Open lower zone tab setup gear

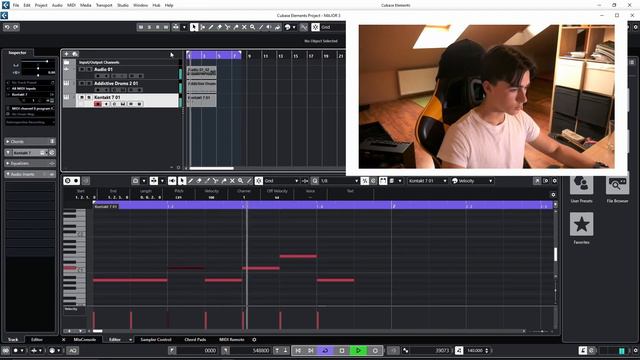coord(254,340)
